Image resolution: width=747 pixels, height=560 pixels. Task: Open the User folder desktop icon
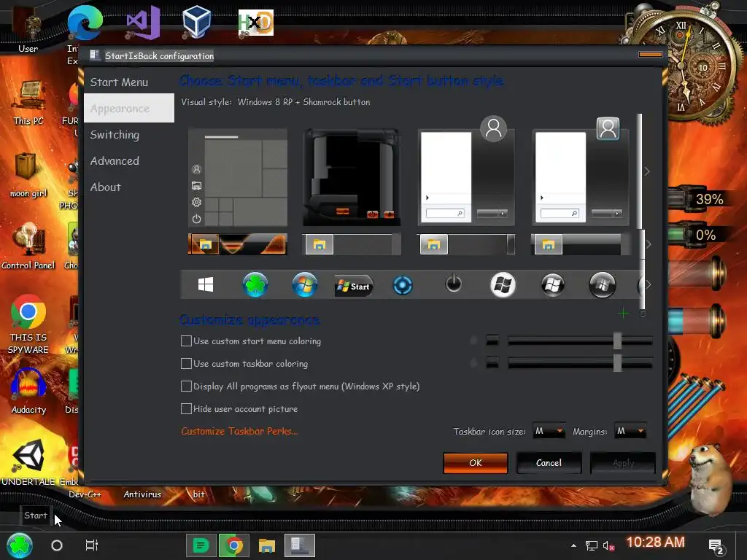[x=28, y=29]
